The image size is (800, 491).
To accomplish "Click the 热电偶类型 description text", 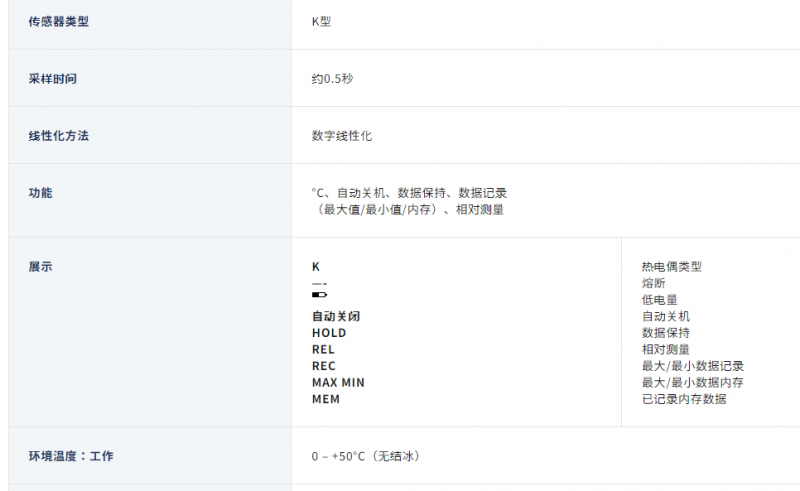I will click(x=672, y=266).
